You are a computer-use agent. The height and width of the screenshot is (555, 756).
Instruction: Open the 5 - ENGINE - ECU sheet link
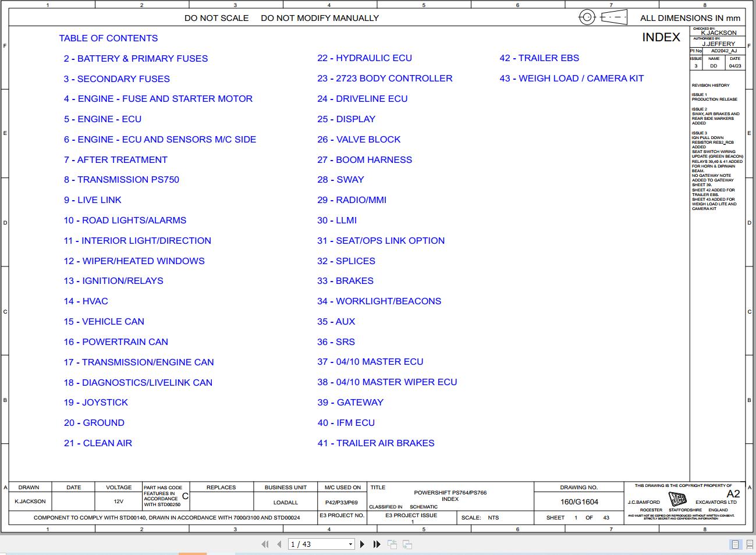(x=102, y=119)
